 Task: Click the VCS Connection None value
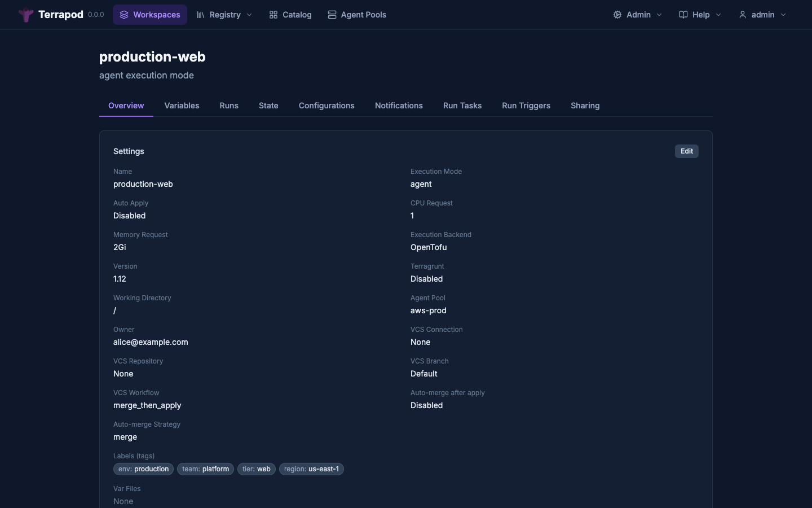click(421, 342)
